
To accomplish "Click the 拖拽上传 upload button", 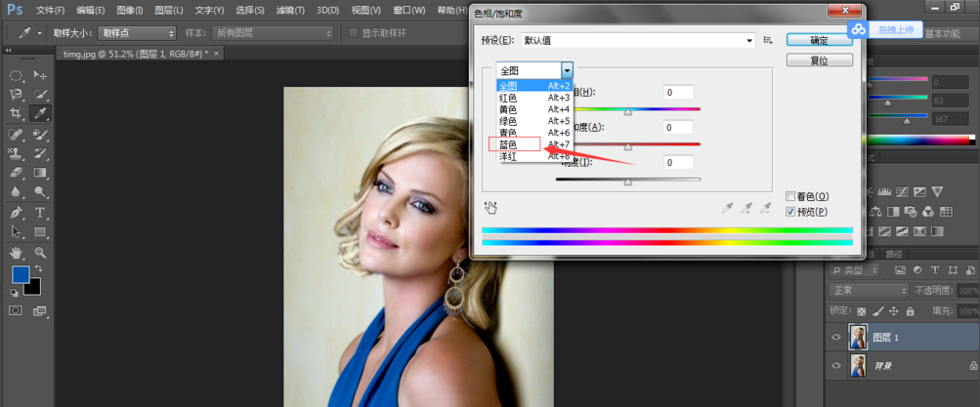I will click(x=885, y=29).
